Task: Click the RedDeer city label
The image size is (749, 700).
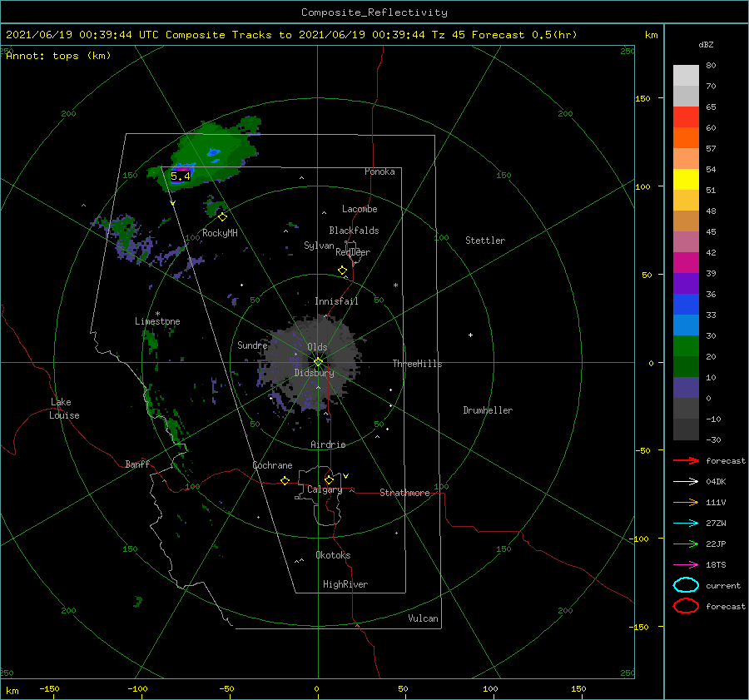Action: (x=353, y=252)
